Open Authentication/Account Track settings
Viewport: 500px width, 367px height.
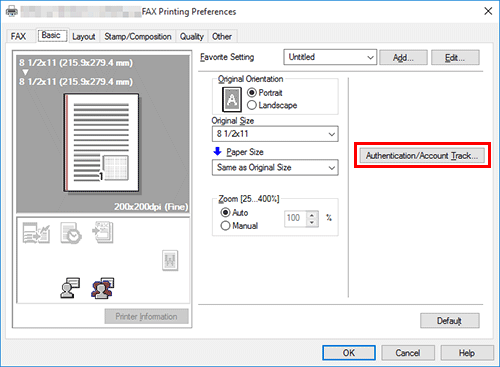(422, 155)
